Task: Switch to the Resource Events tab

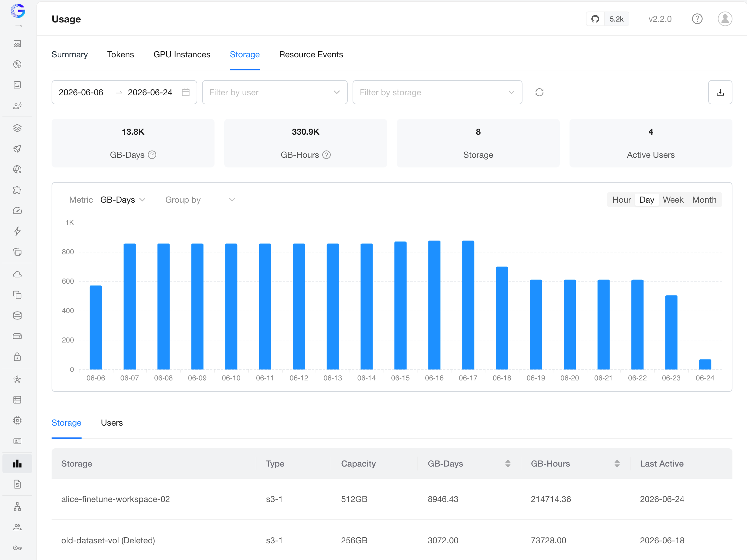Action: 311,54
